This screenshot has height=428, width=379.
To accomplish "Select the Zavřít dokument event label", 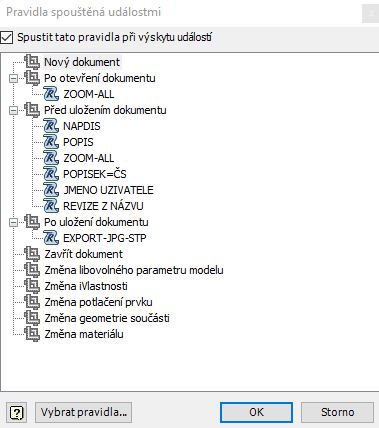I will point(84,254).
